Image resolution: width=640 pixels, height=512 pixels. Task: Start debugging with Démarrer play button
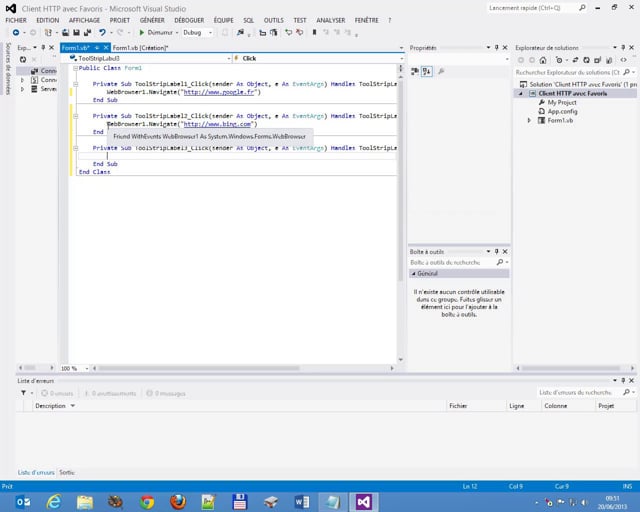[156, 32]
